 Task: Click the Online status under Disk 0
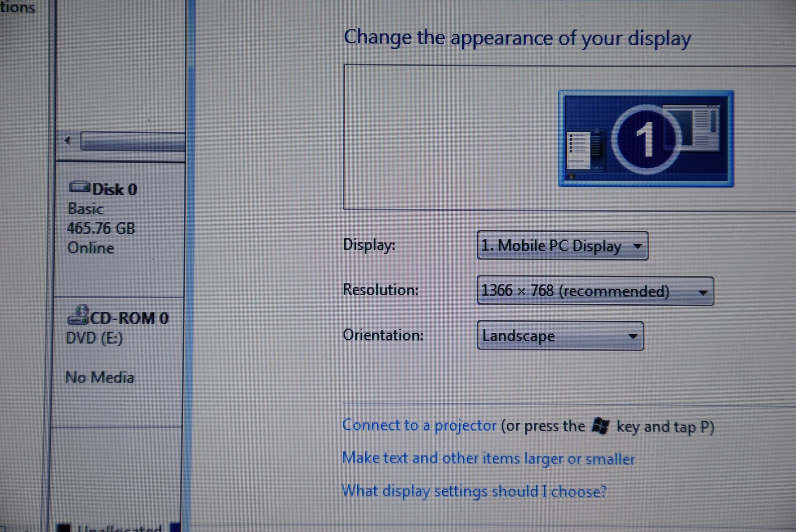tap(91, 248)
